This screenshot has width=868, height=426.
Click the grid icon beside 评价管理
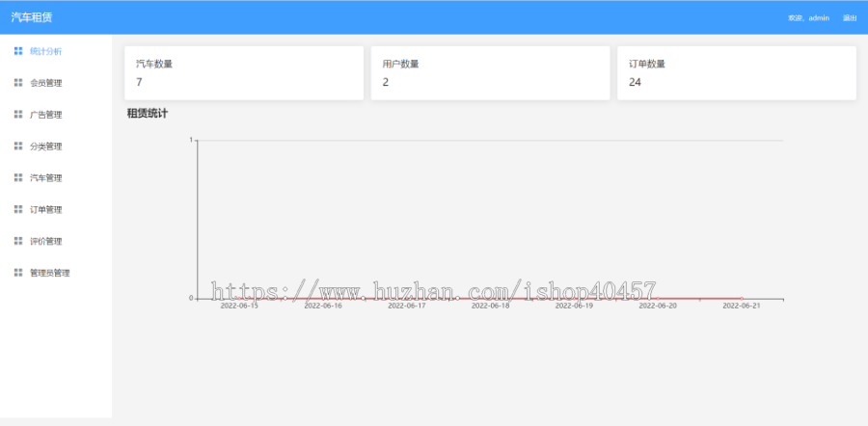click(x=18, y=241)
